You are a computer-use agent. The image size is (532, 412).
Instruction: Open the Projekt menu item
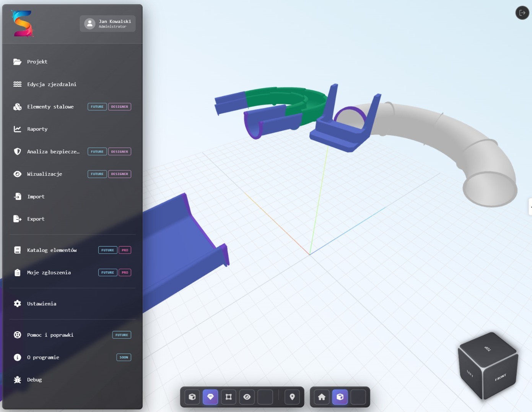pyautogui.click(x=37, y=62)
